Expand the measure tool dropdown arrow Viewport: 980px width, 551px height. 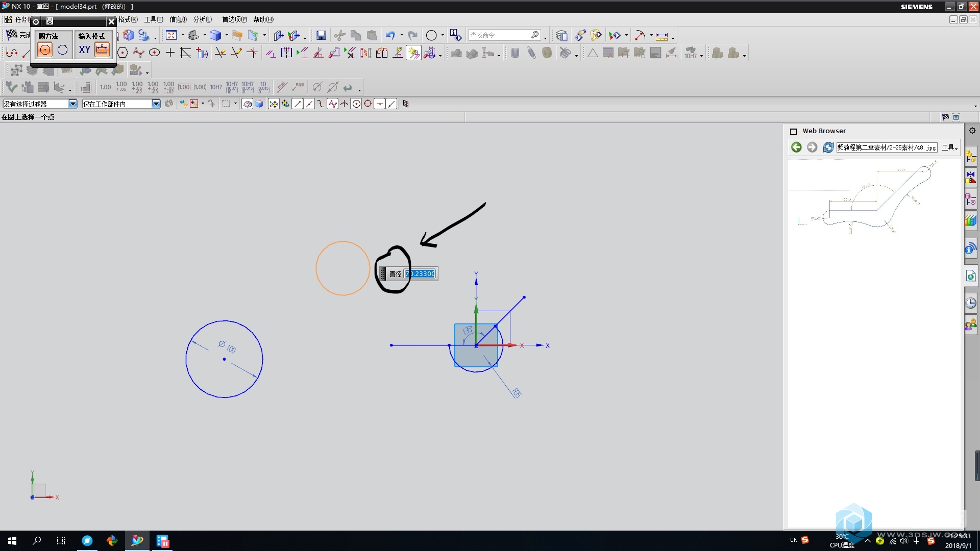673,38
